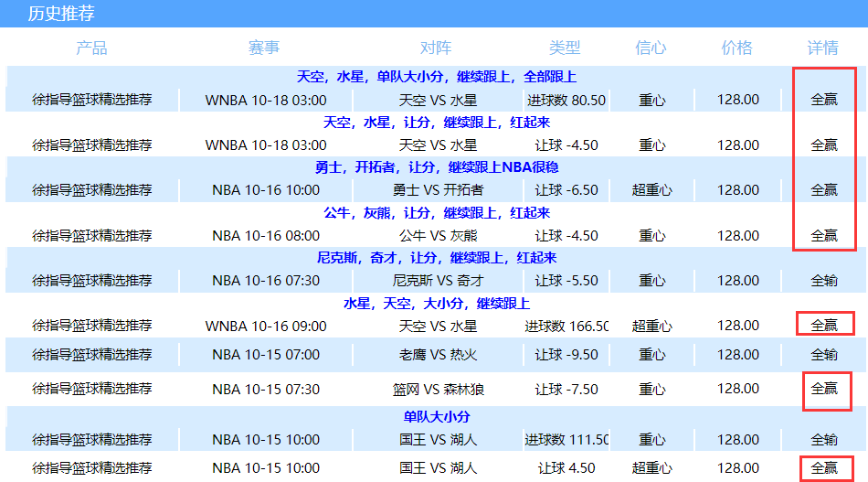
Task: Click 徐指导篮球精选推荐 in 尼克斯 VS 奇才 row
Action: click(x=92, y=281)
